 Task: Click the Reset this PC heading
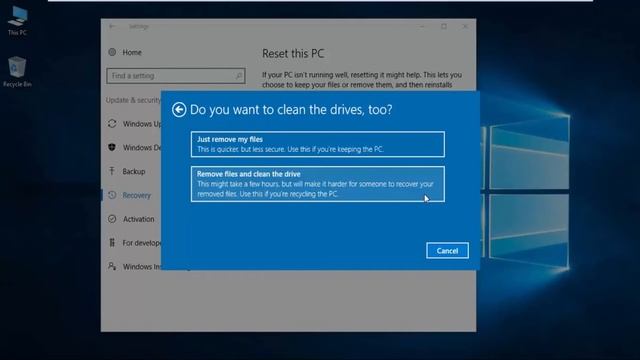click(293, 53)
